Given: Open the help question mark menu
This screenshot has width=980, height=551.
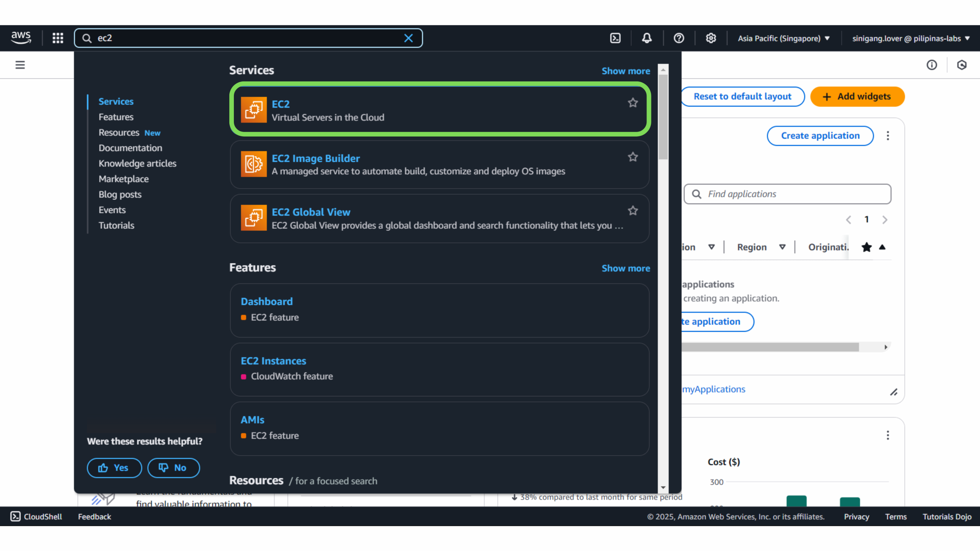Looking at the screenshot, I should [x=679, y=38].
